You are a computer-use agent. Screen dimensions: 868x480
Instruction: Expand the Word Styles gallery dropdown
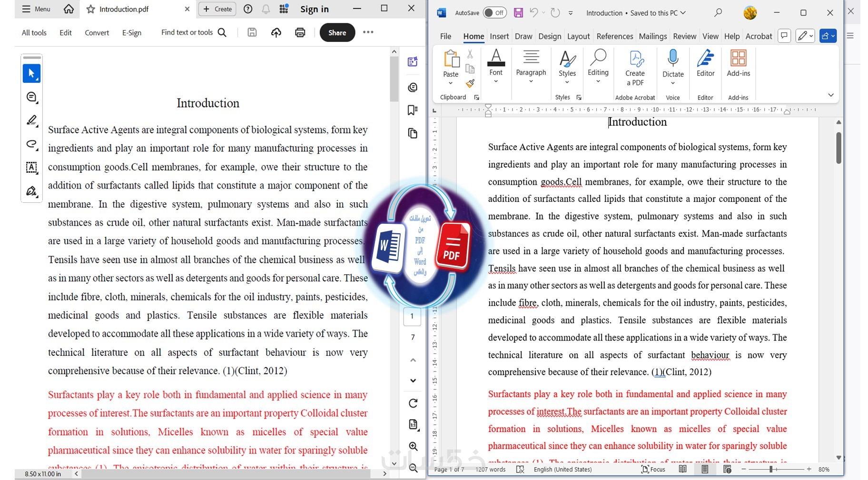[567, 82]
